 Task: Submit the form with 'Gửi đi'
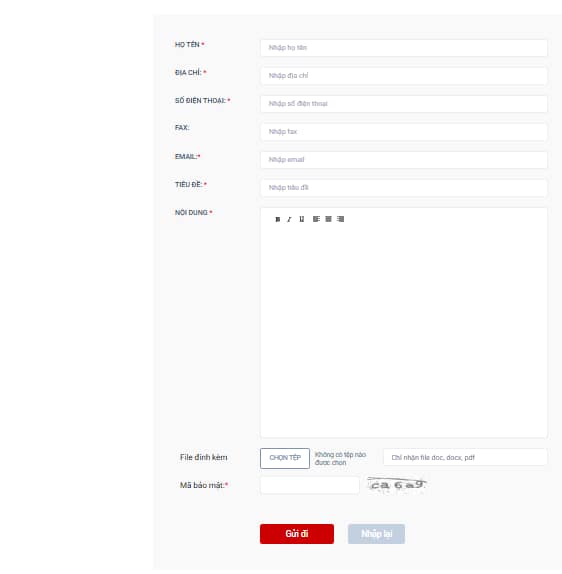click(297, 534)
